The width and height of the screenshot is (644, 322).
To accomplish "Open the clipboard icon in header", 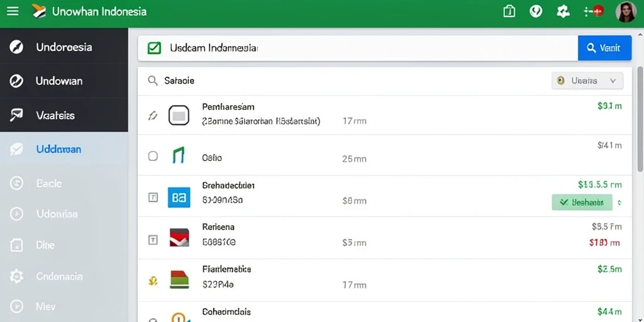I will pos(509,11).
